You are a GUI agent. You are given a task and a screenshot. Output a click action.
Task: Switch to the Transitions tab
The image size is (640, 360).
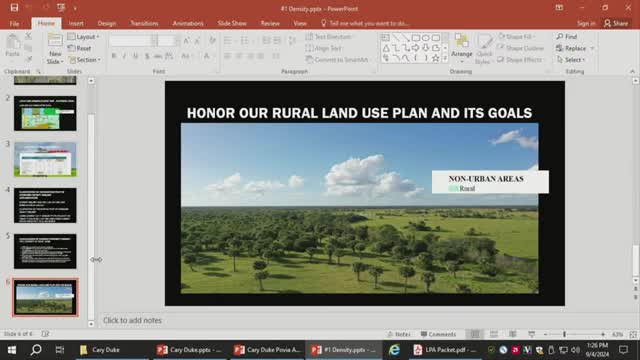pos(144,23)
